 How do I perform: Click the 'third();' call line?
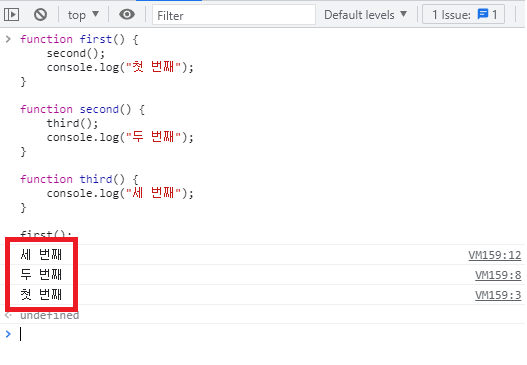point(73,123)
